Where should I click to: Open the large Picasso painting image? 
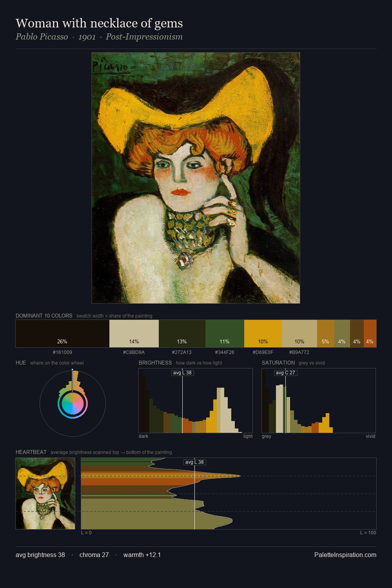(196, 178)
